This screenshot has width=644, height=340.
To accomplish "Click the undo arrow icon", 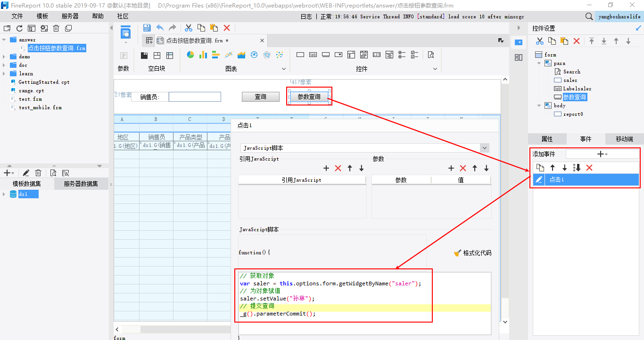I will (x=160, y=28).
